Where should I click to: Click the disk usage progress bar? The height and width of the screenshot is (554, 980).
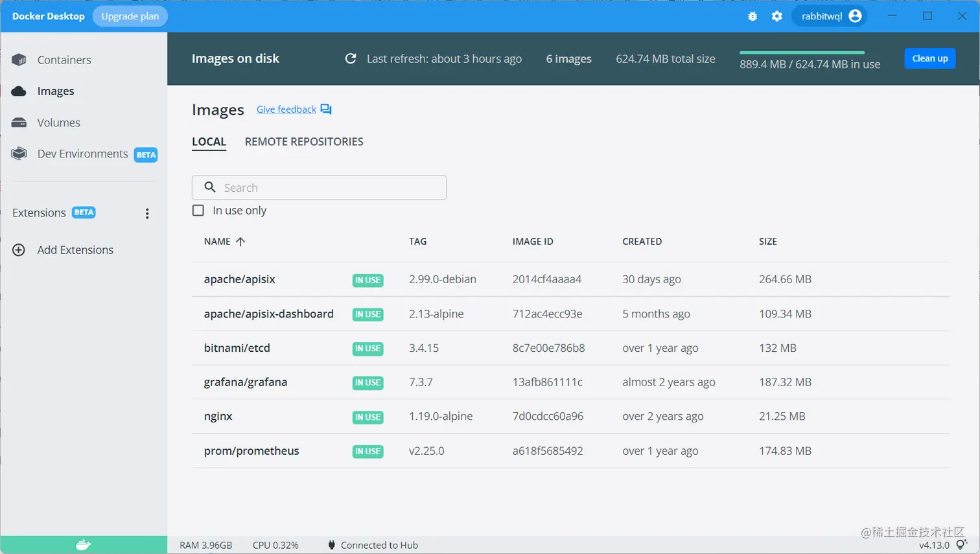(x=802, y=52)
